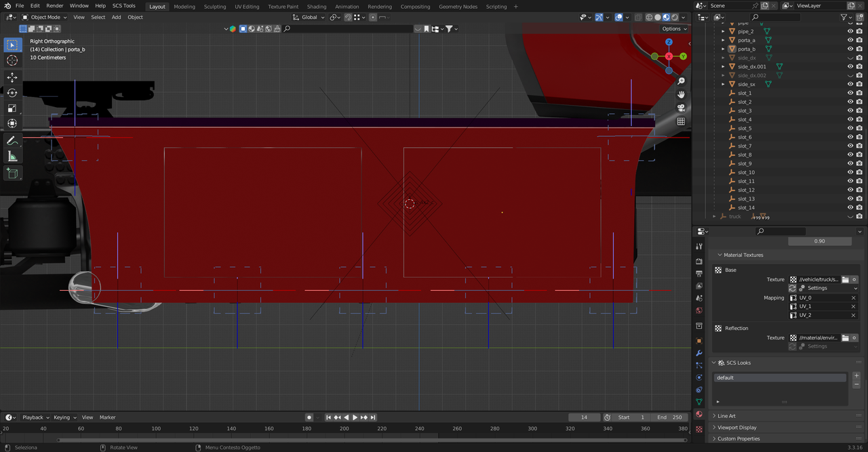Select the Measure tool
Image resolution: width=868 pixels, height=452 pixels.
tap(12, 157)
